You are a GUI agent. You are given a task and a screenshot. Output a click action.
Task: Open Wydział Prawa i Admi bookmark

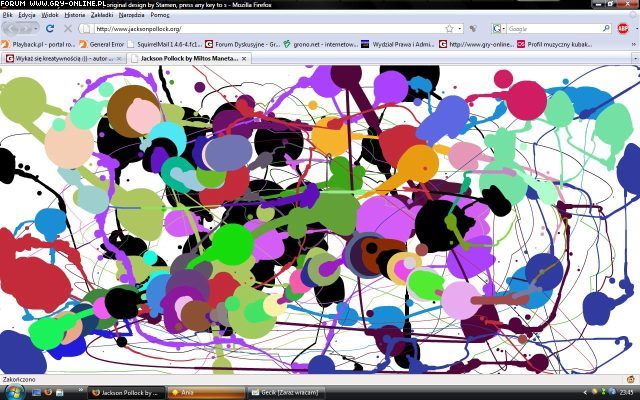click(398, 44)
